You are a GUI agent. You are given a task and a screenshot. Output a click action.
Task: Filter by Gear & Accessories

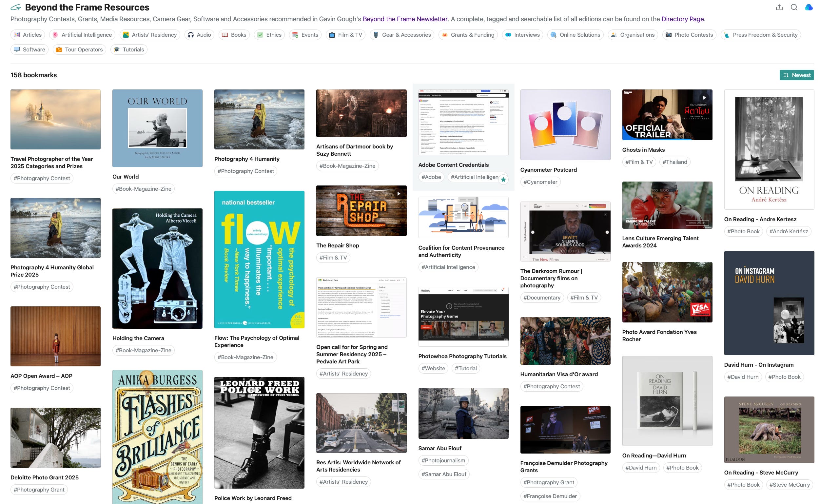(x=402, y=35)
